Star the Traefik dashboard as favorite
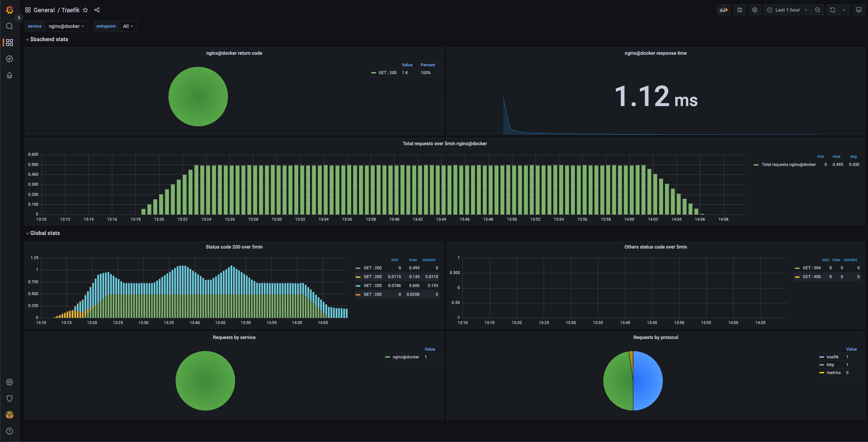 [85, 10]
